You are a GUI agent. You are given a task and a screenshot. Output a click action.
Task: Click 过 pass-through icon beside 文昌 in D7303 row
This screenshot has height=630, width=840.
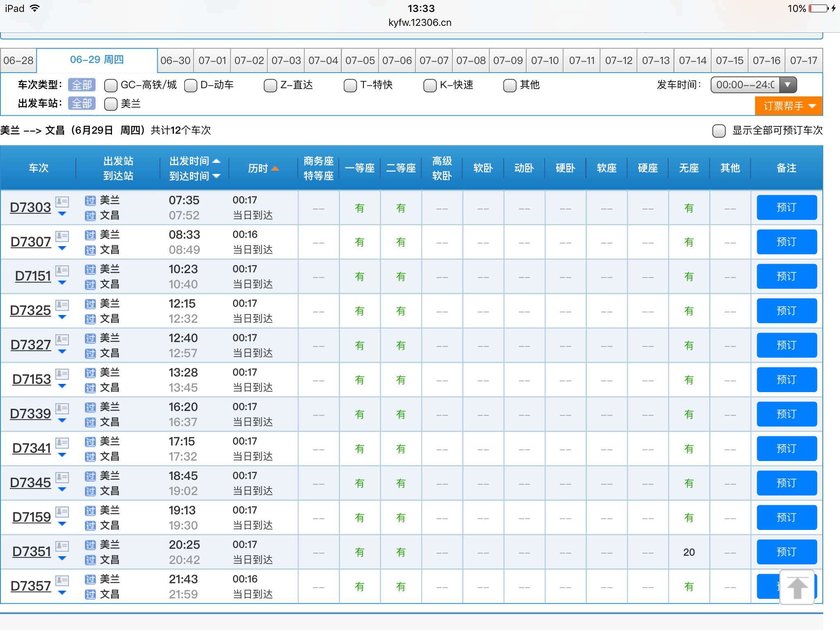[90, 216]
